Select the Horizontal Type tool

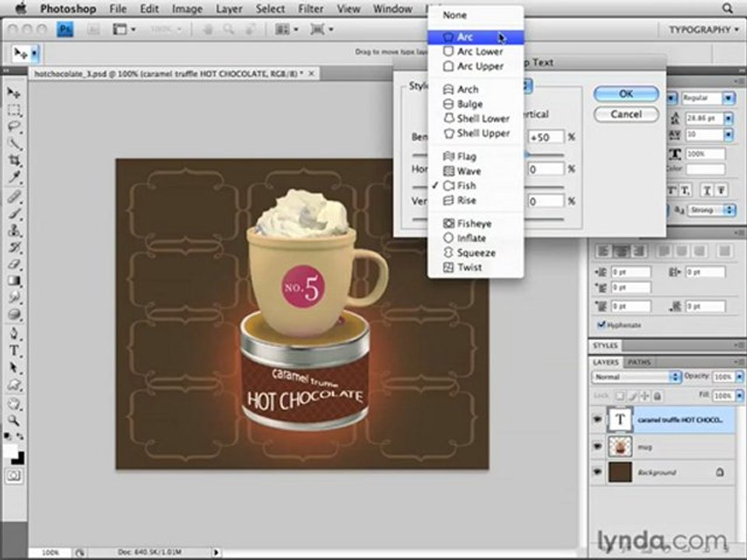14,351
